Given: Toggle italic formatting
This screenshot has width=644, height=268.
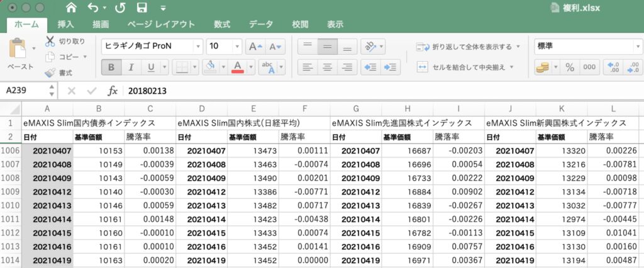Looking at the screenshot, I should coord(131,67).
